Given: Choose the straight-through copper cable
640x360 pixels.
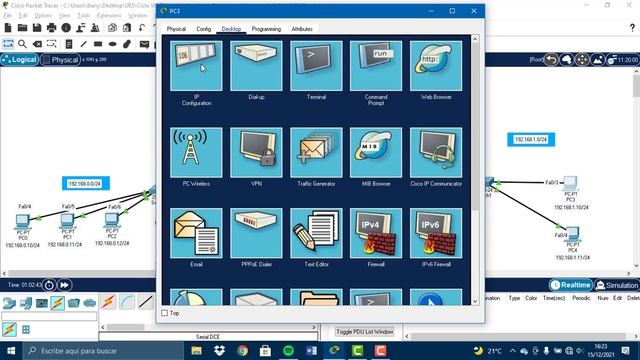Looking at the screenshot, I should (146, 302).
